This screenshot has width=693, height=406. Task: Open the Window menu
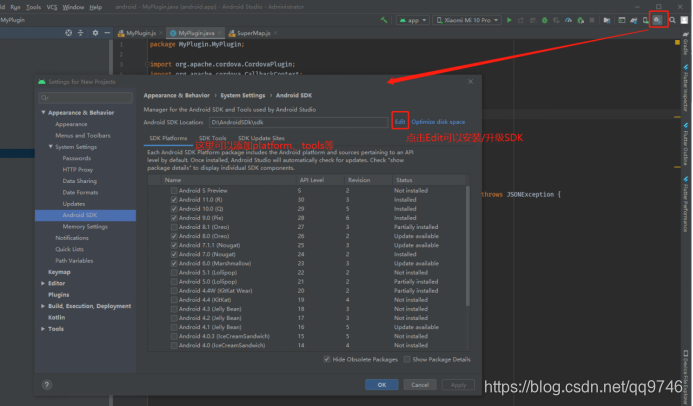click(x=73, y=7)
